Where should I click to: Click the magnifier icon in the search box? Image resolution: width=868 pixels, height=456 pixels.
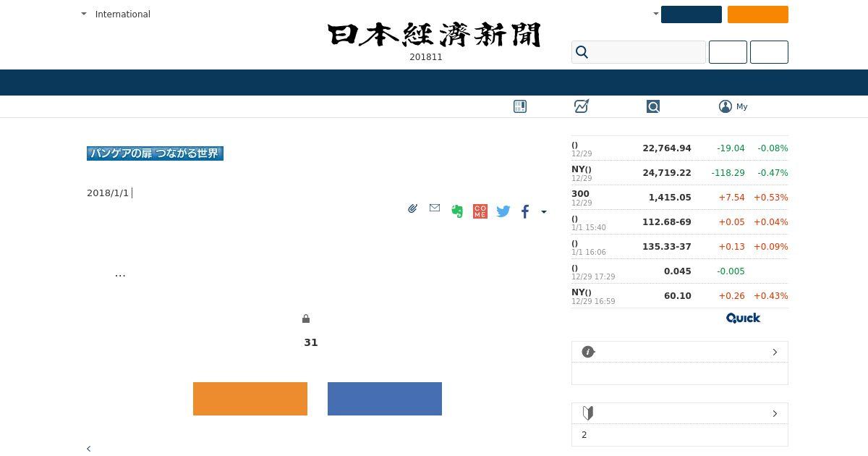coord(582,52)
